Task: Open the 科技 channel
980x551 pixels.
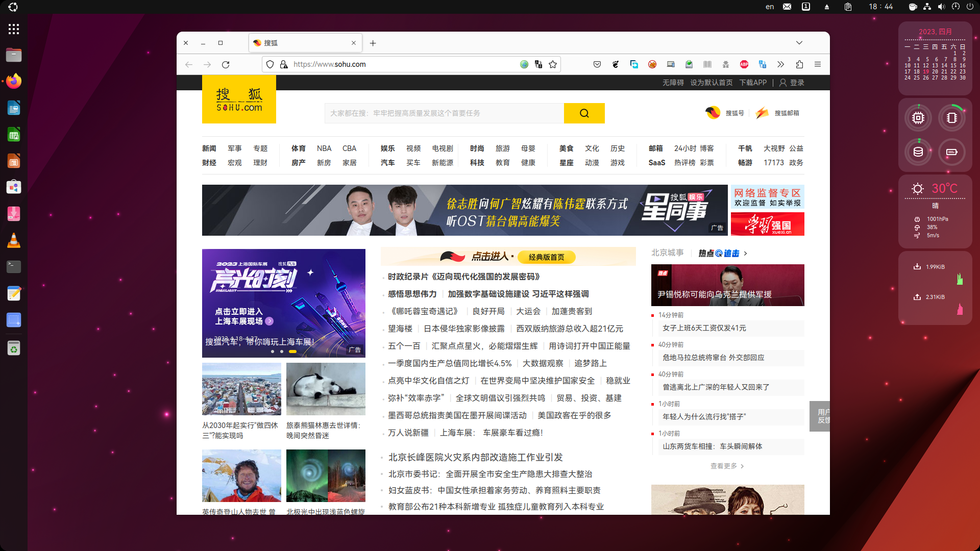Action: pyautogui.click(x=477, y=163)
